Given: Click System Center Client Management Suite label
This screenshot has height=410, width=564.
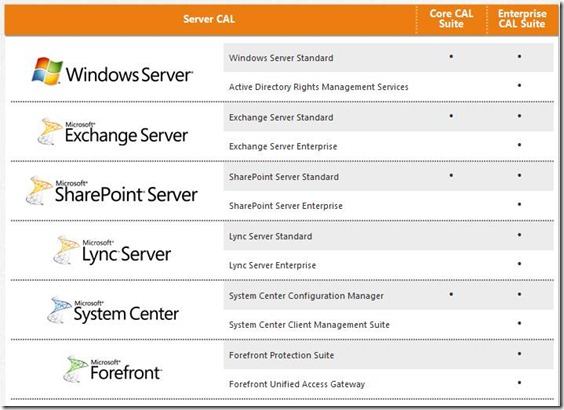Looking at the screenshot, I should click(309, 325).
